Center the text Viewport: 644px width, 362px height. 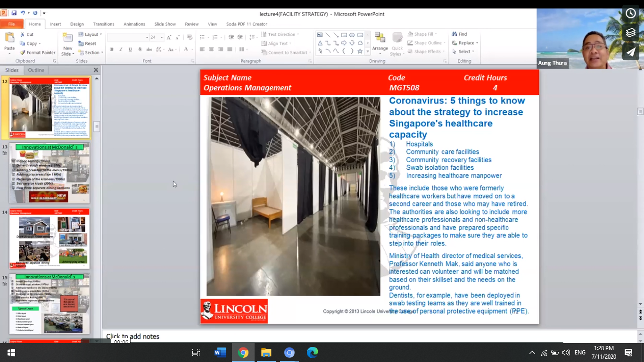pyautogui.click(x=211, y=49)
